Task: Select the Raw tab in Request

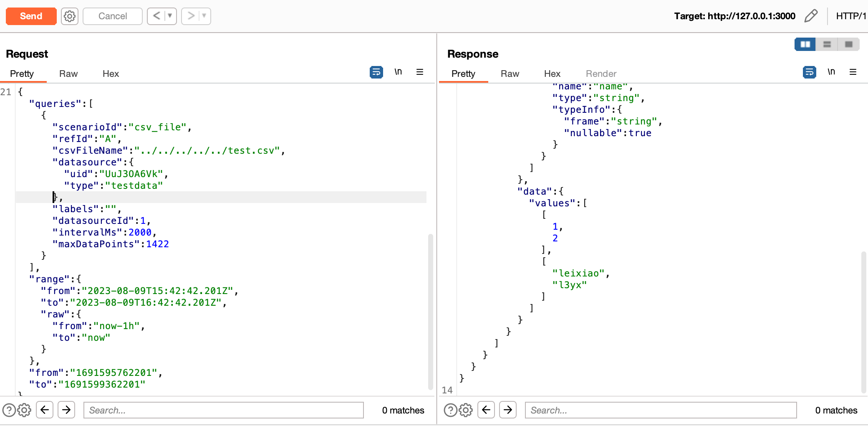Action: click(x=68, y=74)
